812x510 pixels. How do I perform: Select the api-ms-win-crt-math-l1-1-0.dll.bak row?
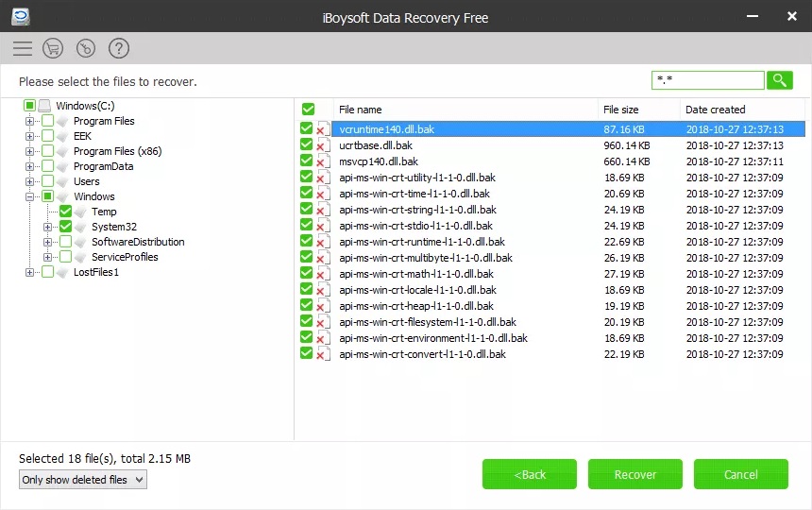click(x=568, y=274)
